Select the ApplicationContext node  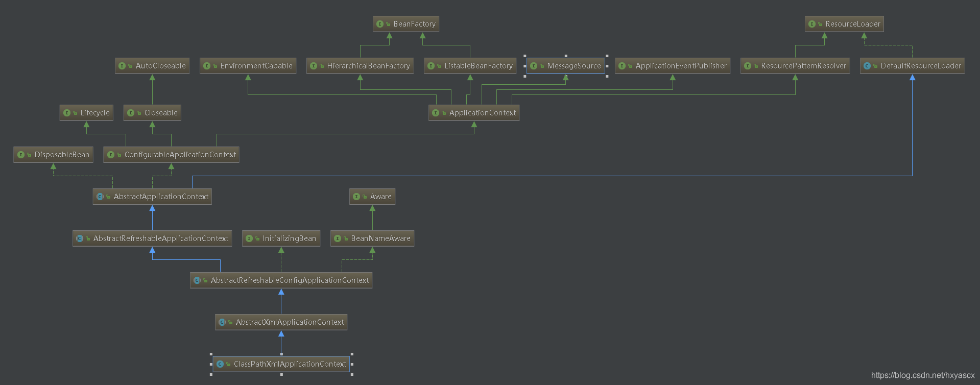tap(474, 113)
